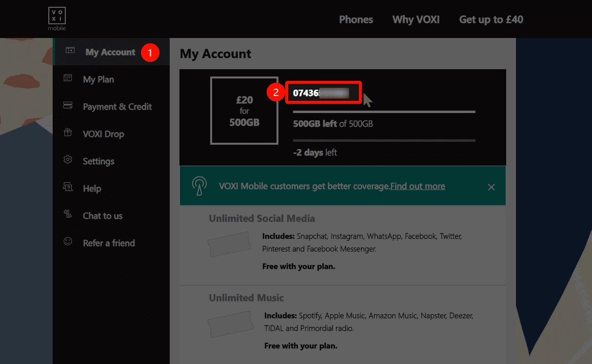
Task: Open the Why VOXI menu item
Action: (416, 19)
